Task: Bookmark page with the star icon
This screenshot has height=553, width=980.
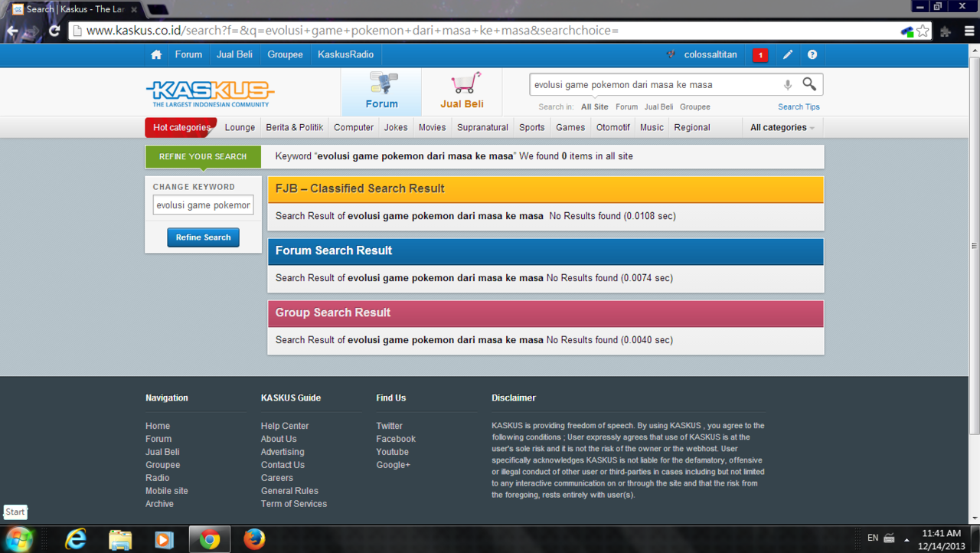Action: pyautogui.click(x=923, y=31)
